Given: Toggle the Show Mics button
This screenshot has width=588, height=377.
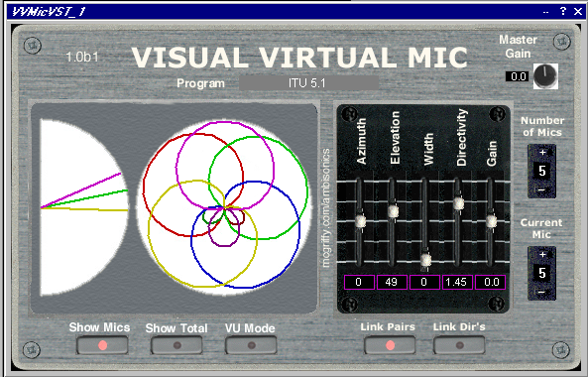Looking at the screenshot, I should point(102,345).
